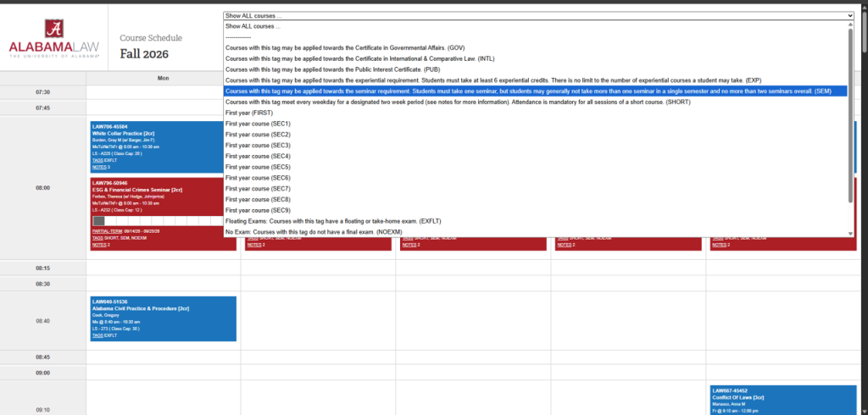The height and width of the screenshot is (415, 868).
Task: Open the ESG & Financial Crimes Seminar title
Action: (137, 190)
